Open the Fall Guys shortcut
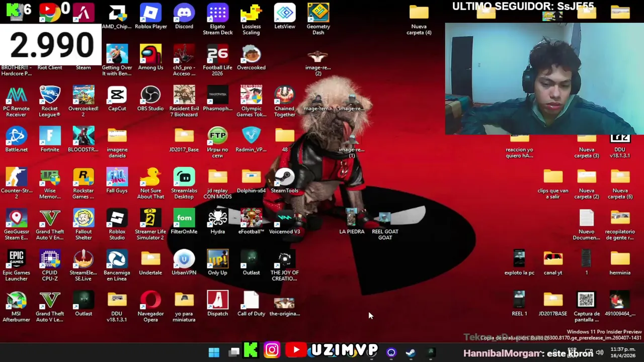The height and width of the screenshot is (362, 644). 117,181
